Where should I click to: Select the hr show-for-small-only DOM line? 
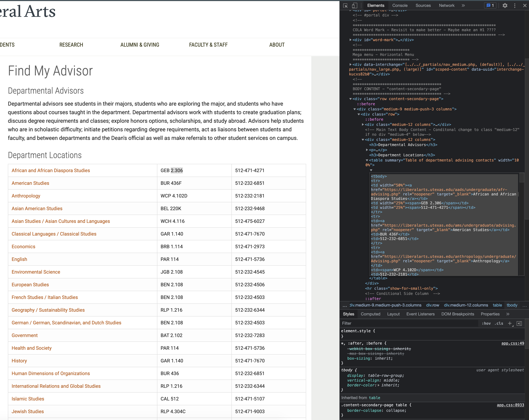(401, 289)
